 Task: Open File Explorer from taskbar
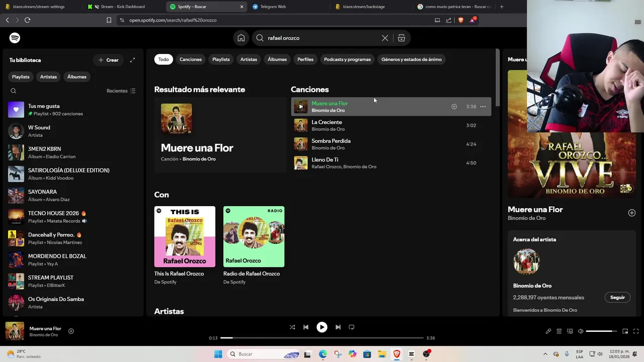coord(382,354)
